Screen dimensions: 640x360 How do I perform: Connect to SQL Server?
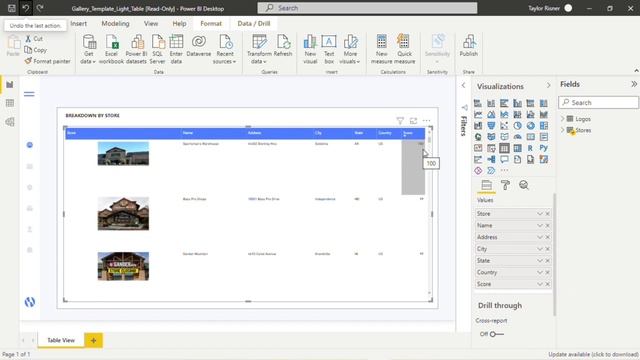click(x=158, y=49)
